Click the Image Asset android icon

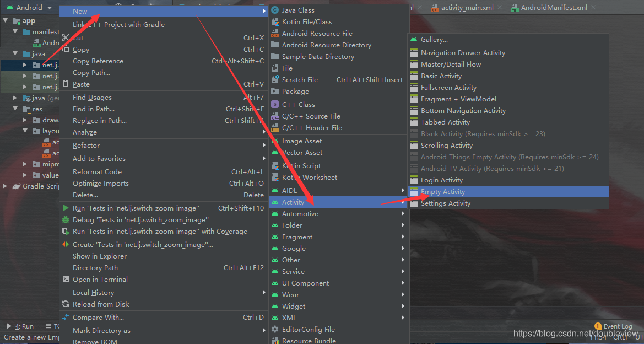tap(275, 141)
